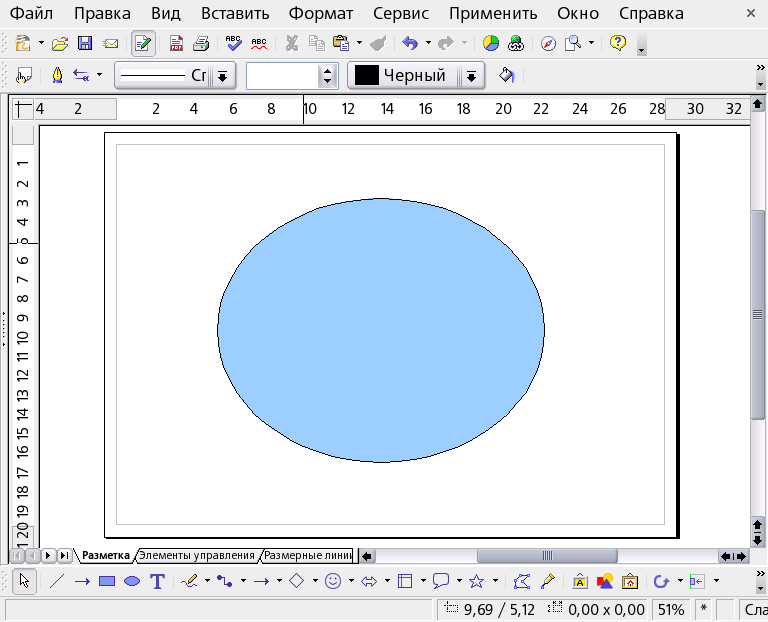Click the Undo arrow icon
The image size is (768, 622).
pyautogui.click(x=409, y=43)
